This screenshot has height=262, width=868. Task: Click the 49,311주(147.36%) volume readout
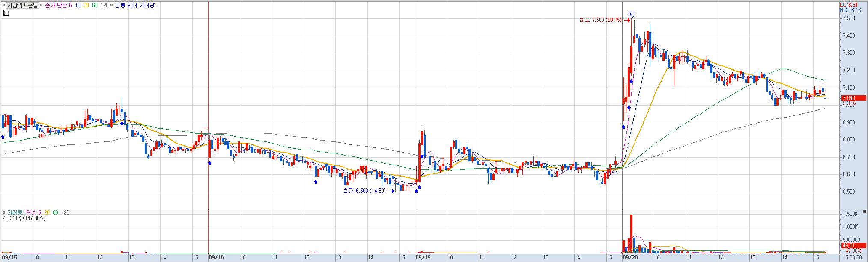point(24,218)
